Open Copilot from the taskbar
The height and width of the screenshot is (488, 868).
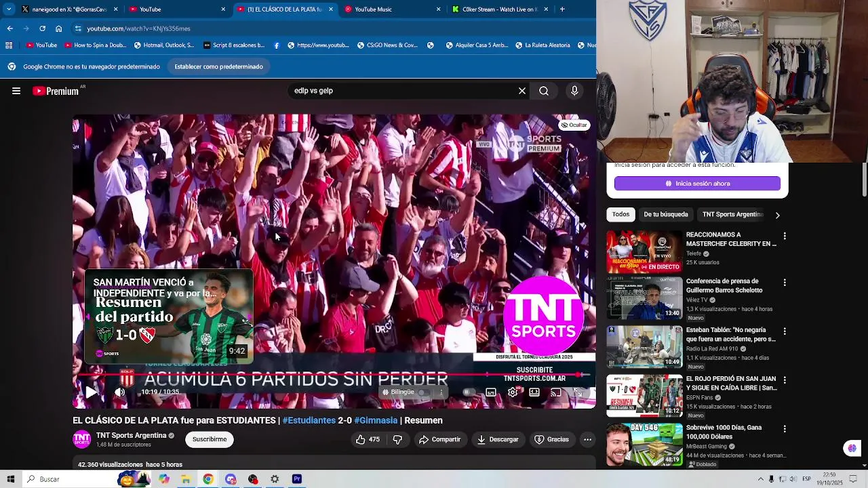(x=164, y=479)
